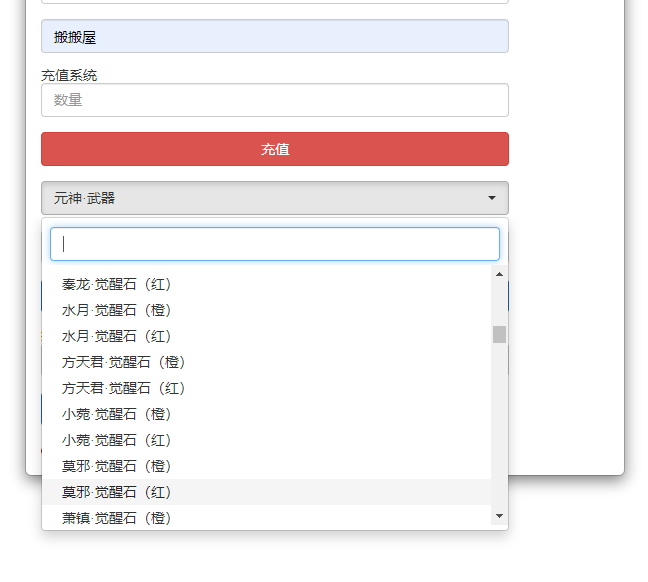Click the 充值系统 label text
Viewport: 648px width, 582px height.
[69, 75]
